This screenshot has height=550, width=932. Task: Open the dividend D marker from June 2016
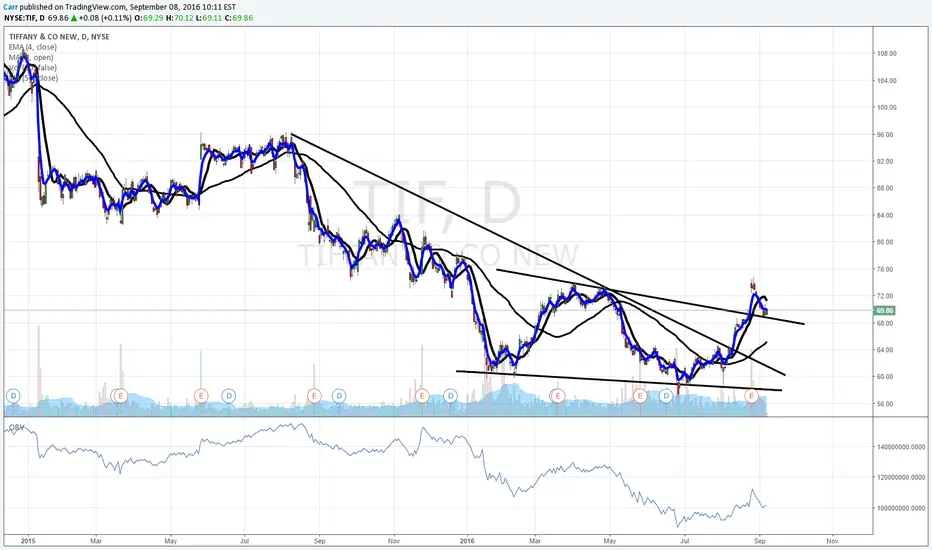667,395
